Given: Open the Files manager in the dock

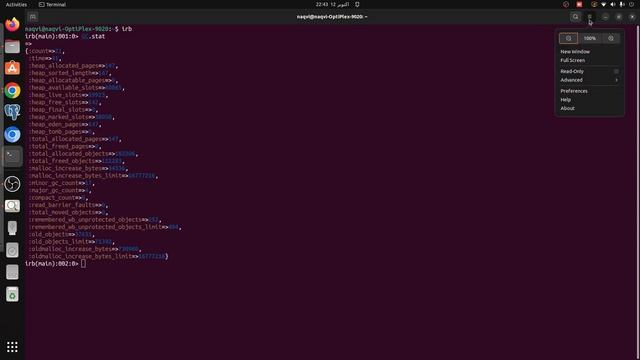Looking at the screenshot, I should coord(12,47).
